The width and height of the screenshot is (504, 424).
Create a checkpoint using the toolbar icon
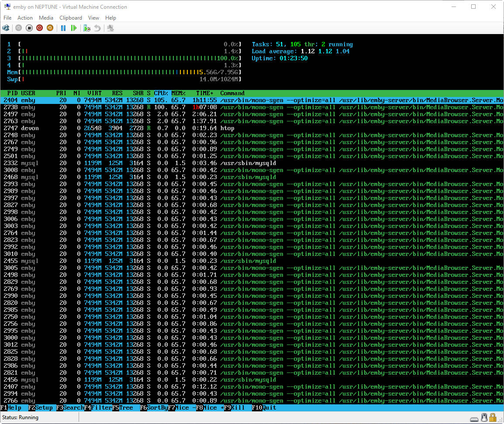[87, 28]
